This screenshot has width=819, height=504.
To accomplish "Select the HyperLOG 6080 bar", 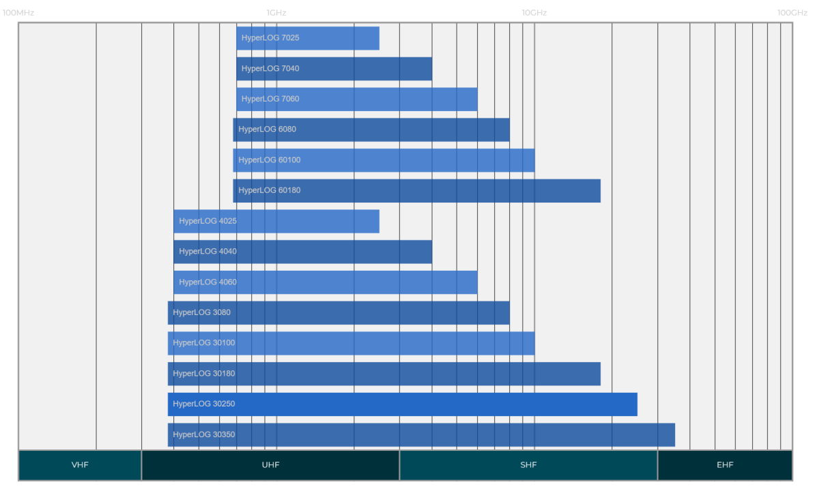I will tap(371, 130).
